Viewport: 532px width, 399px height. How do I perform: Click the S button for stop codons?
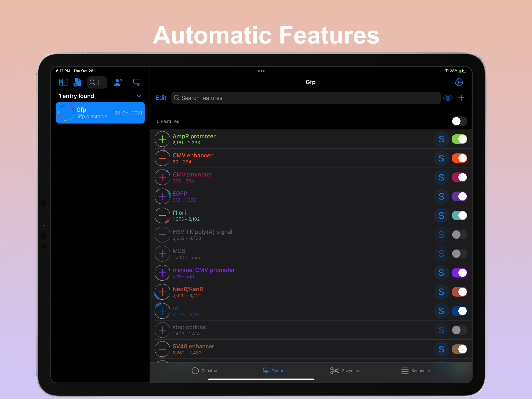(x=441, y=330)
